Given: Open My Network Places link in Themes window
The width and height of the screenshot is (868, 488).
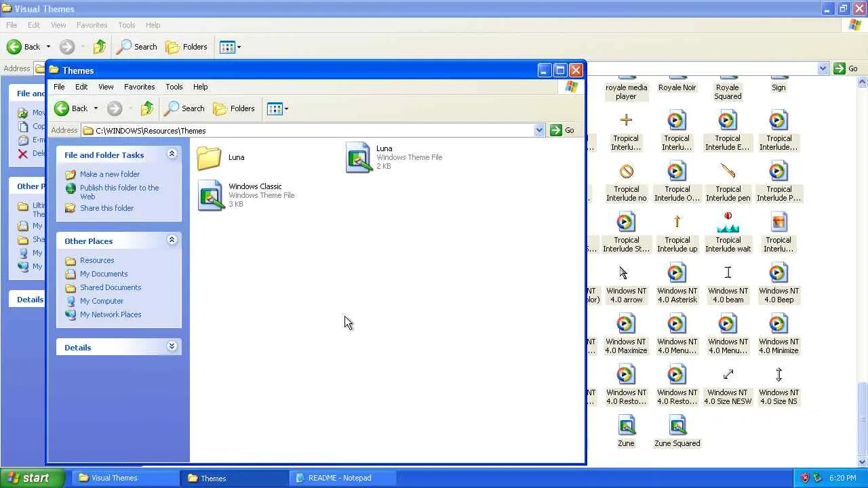Looking at the screenshot, I should pyautogui.click(x=111, y=314).
